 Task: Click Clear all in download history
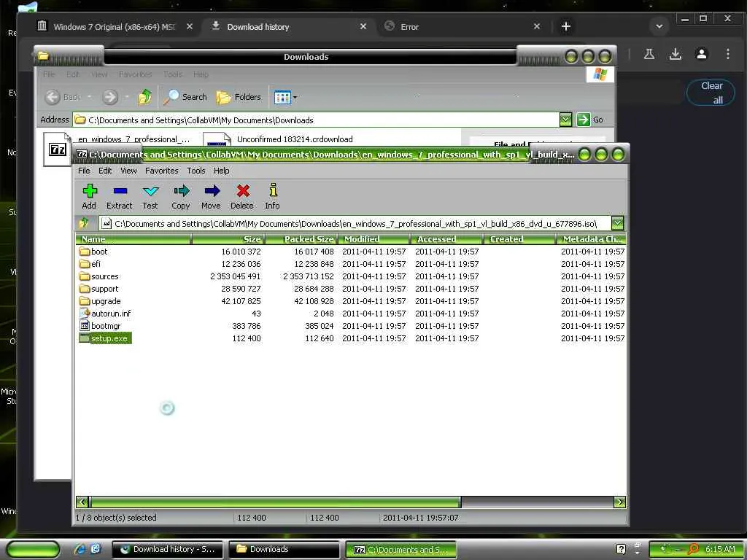[711, 93]
